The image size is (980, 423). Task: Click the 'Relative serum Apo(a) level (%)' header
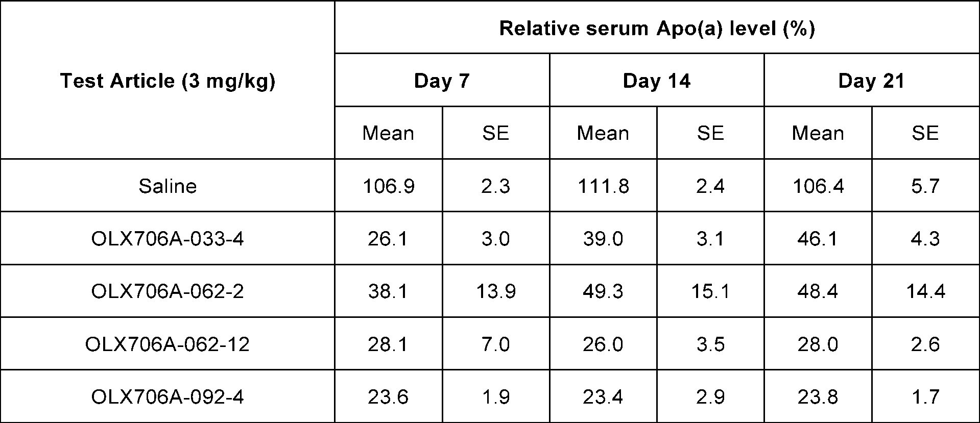point(657,29)
